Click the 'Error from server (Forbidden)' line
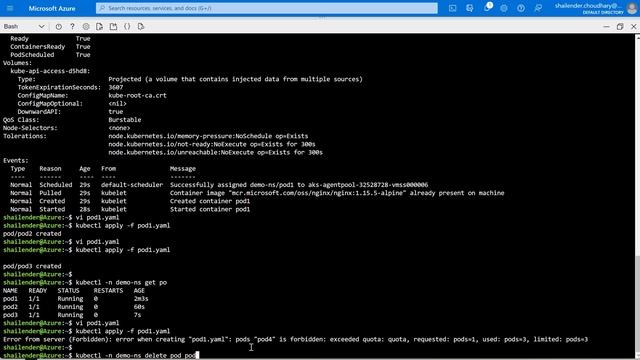This screenshot has height=360, width=640. [x=295, y=339]
